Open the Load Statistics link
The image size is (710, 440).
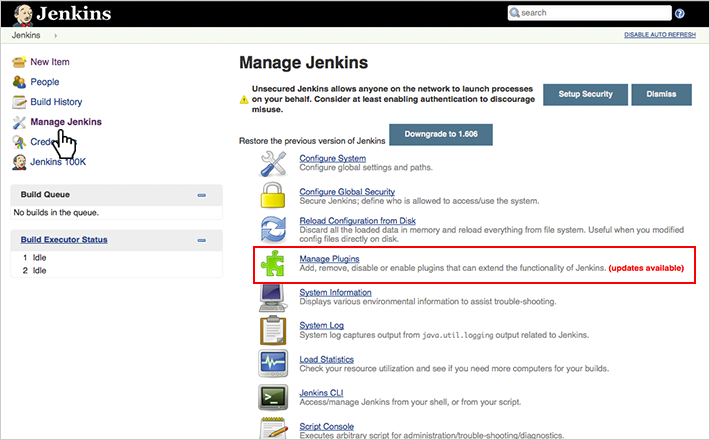[x=326, y=359]
